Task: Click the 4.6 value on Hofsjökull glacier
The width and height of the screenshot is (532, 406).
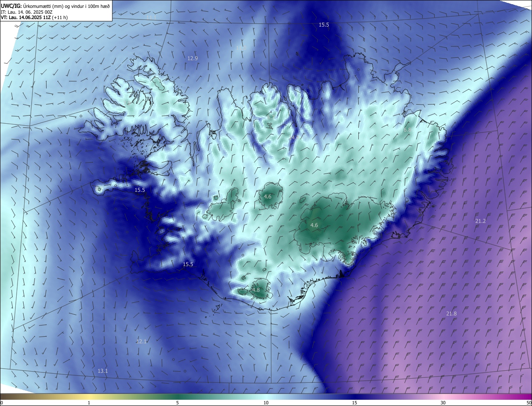Action: point(268,197)
